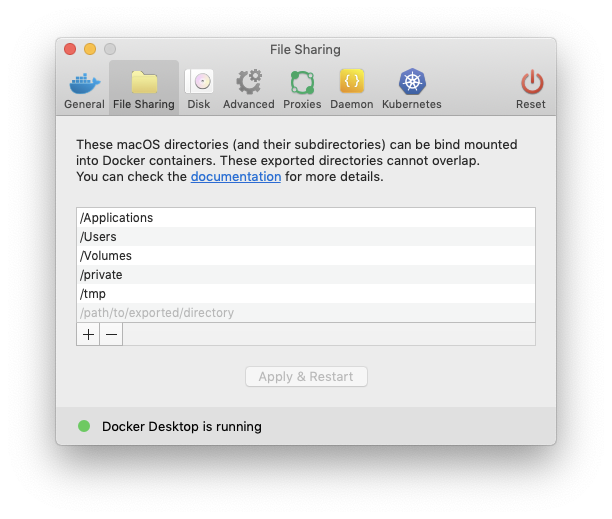Image resolution: width=612 pixels, height=519 pixels.
Task: Open the Advanced gear icon
Action: (249, 82)
